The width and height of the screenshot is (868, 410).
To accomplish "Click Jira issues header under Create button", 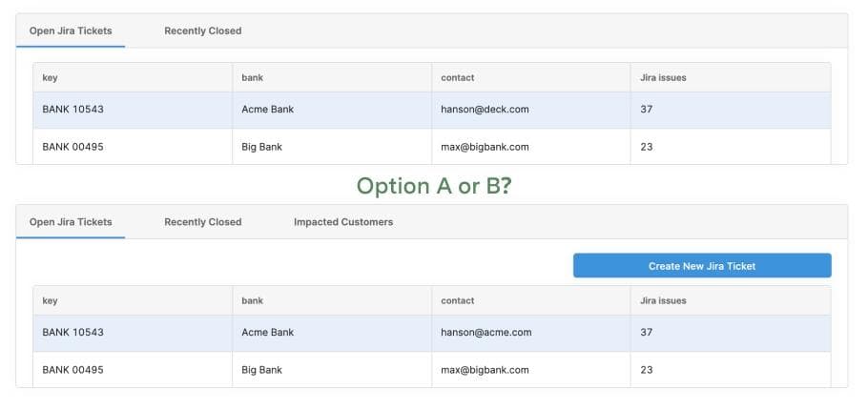I will tap(663, 300).
